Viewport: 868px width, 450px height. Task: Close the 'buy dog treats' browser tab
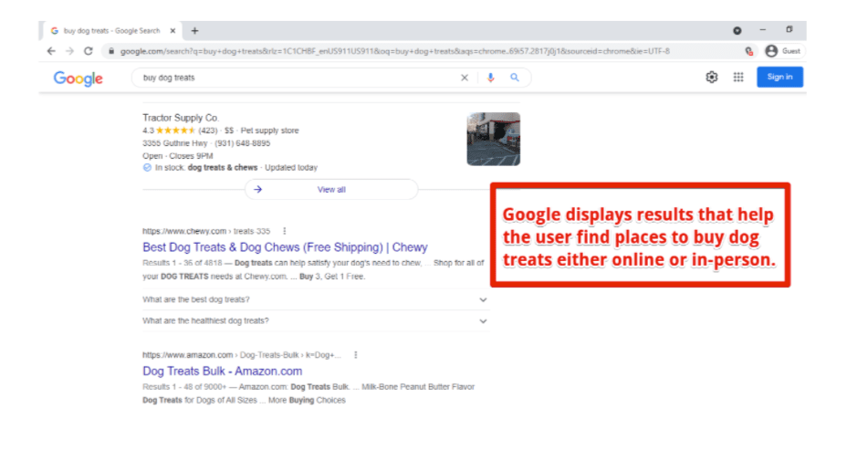pyautogui.click(x=173, y=31)
